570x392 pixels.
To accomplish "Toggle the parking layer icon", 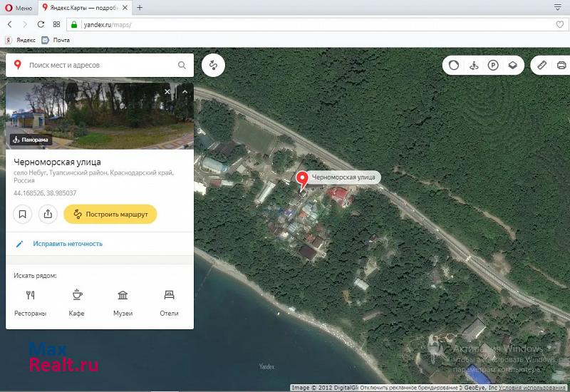I will coord(492,66).
